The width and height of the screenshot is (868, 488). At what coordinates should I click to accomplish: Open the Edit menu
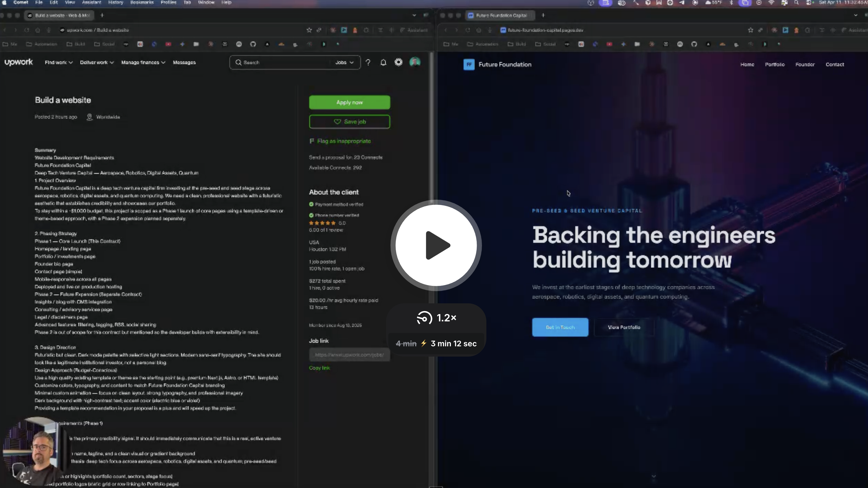(53, 2)
